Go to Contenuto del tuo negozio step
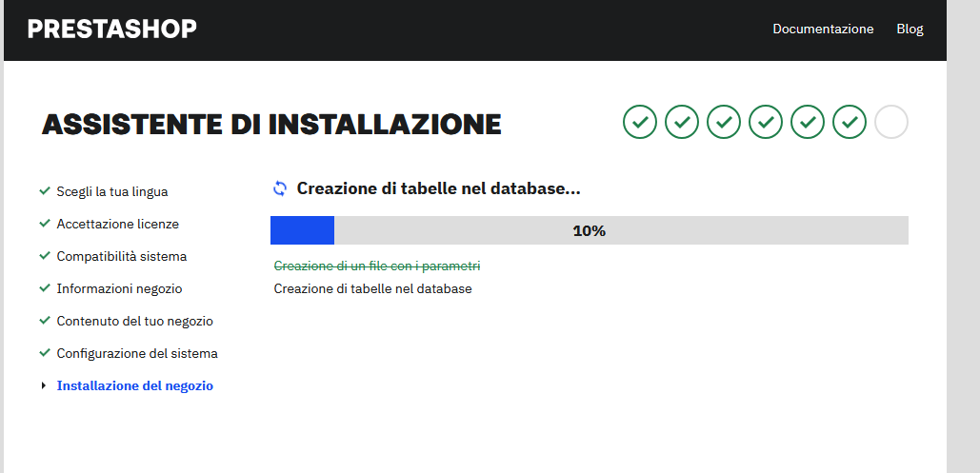 click(135, 321)
